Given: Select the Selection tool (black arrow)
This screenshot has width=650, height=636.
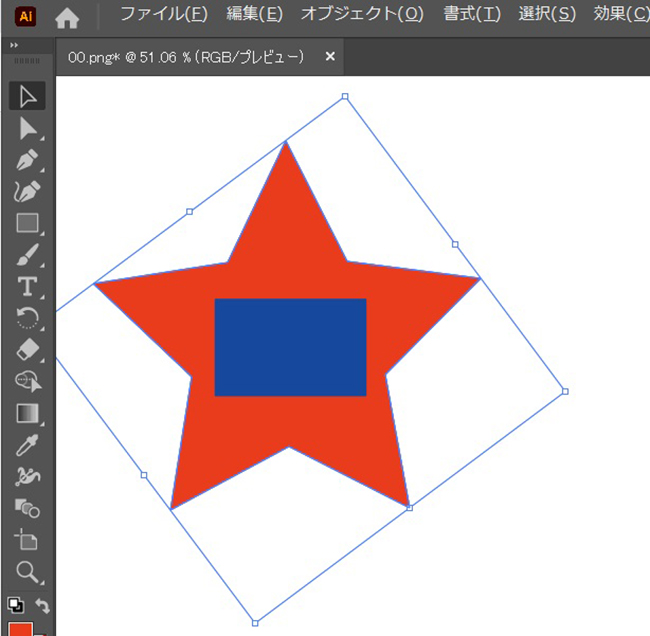Looking at the screenshot, I should pyautogui.click(x=27, y=97).
